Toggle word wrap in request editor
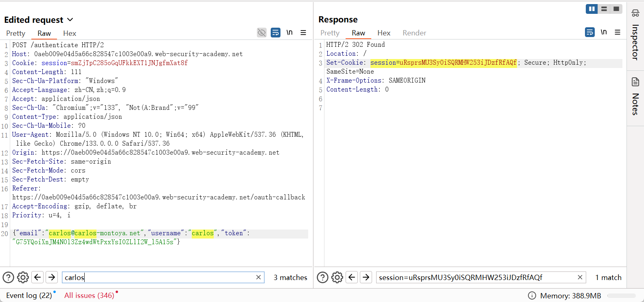Viewport: 644px width, 302px height. click(276, 33)
